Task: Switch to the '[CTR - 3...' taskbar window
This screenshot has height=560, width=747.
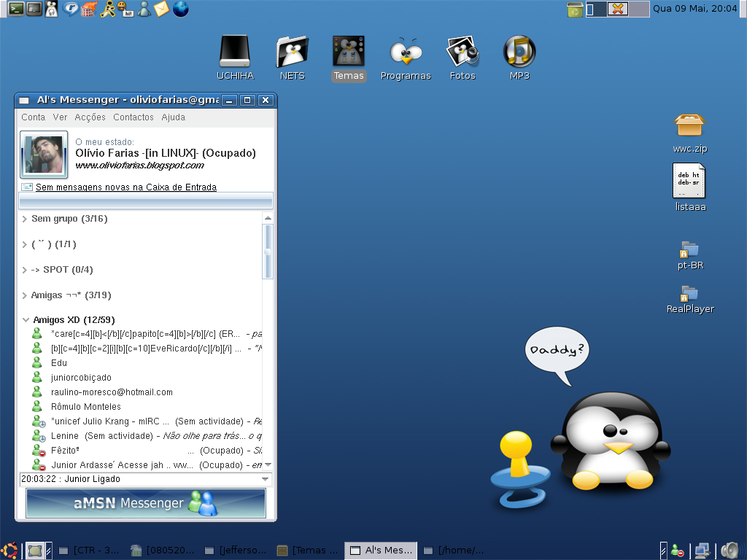Action: click(x=90, y=551)
